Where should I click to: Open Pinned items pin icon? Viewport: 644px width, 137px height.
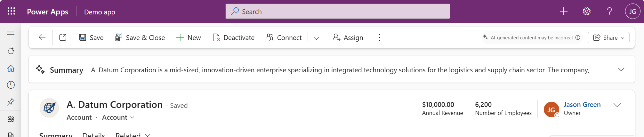[11, 102]
